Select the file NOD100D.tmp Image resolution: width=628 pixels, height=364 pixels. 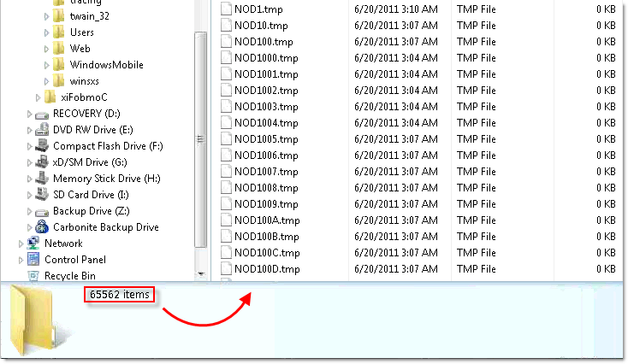pyautogui.click(x=266, y=269)
